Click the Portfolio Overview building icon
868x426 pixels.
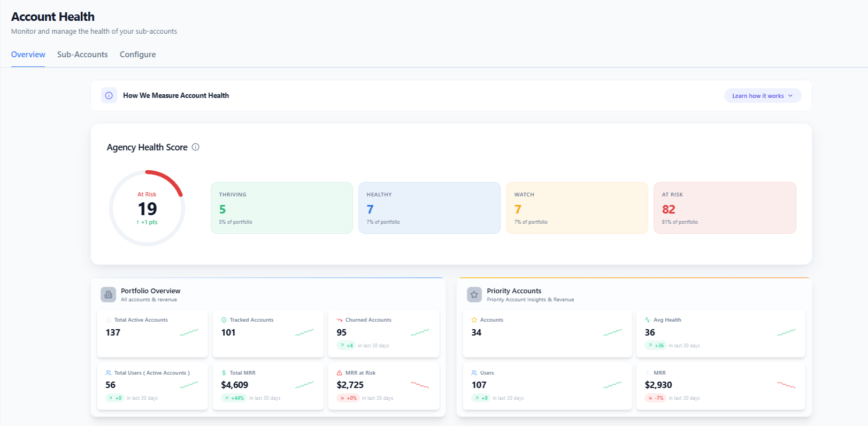click(109, 295)
